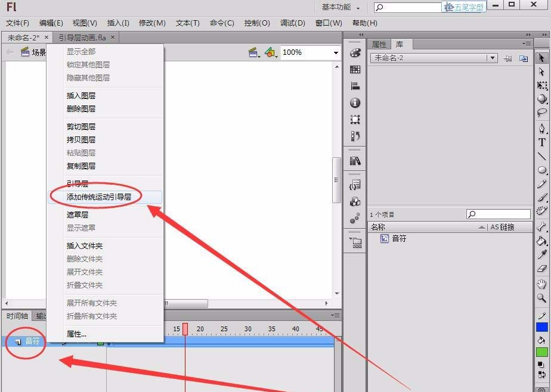Viewport: 551px width, 392px height.
Task: Open the Transform panel icon
Action: tap(355, 119)
